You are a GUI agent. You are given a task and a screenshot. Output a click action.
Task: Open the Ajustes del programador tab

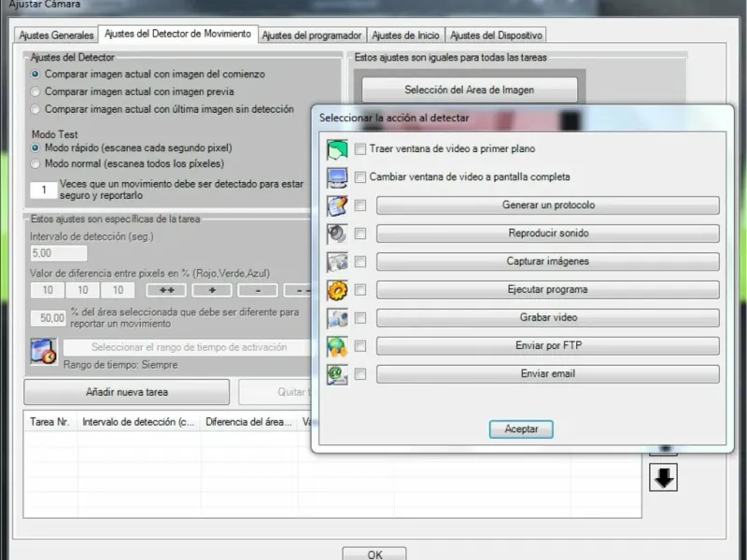click(x=312, y=35)
